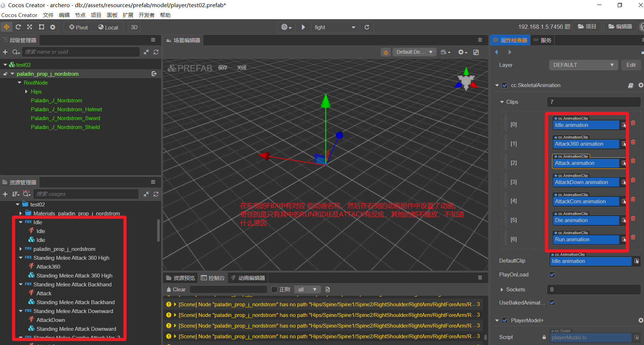Open the 开发者 menu
This screenshot has width=644, height=345.
pos(147,15)
